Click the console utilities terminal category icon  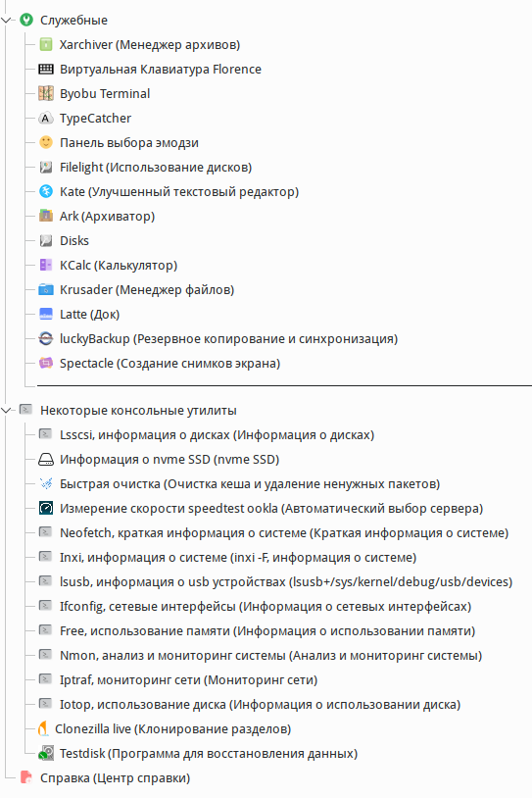pos(25,409)
